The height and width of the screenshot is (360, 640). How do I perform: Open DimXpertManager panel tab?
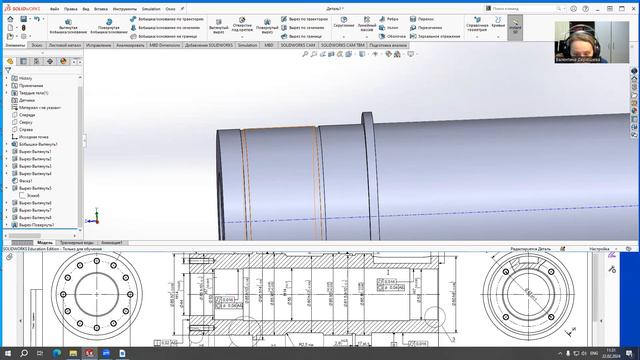click(x=50, y=61)
